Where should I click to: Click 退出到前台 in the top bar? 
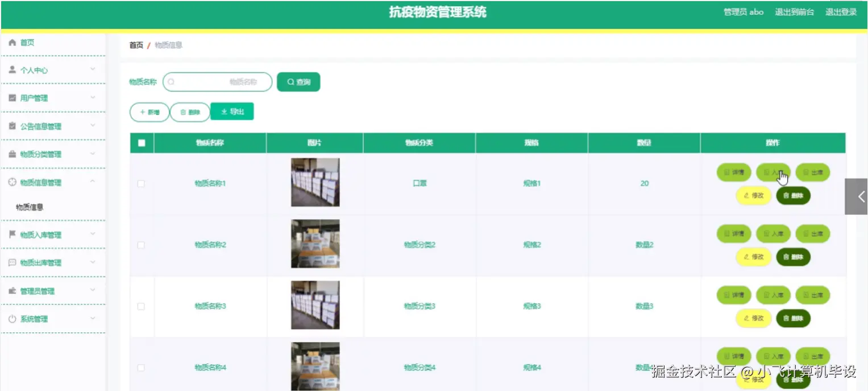[794, 11]
